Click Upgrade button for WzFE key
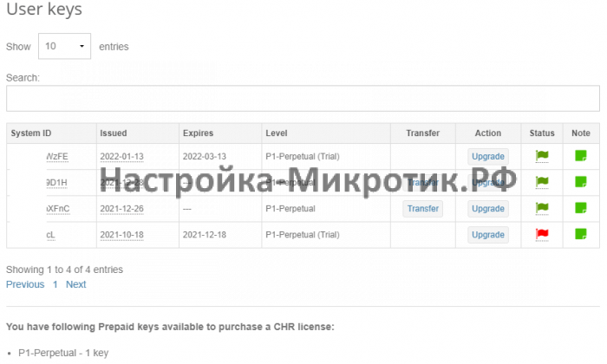 tap(487, 156)
